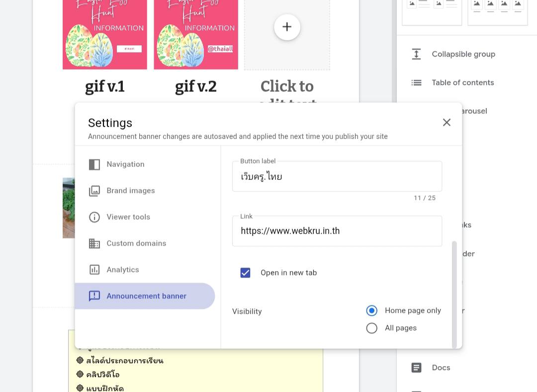The height and width of the screenshot is (392, 537).
Task: Switch to the Custom domains tab
Action: click(136, 243)
